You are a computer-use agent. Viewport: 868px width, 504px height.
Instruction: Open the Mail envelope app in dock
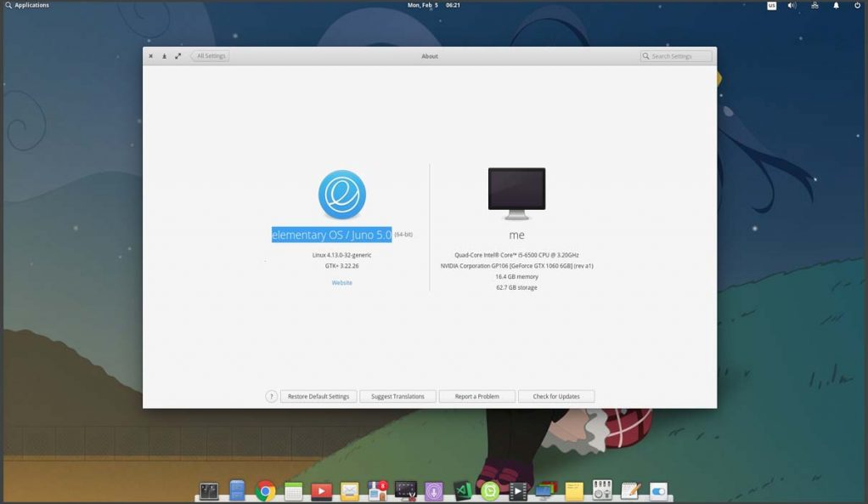(x=349, y=490)
